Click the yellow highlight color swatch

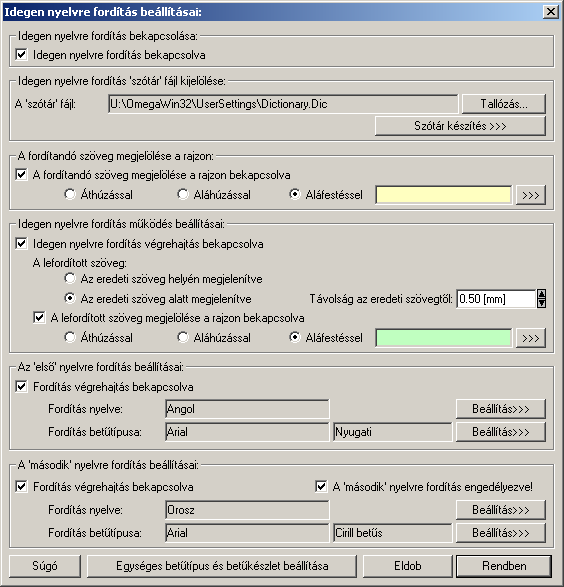pos(443,195)
